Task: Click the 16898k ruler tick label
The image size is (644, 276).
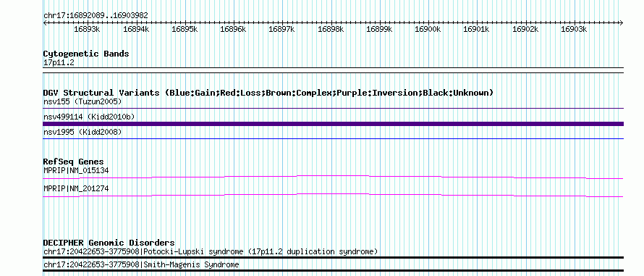Action: point(331,29)
